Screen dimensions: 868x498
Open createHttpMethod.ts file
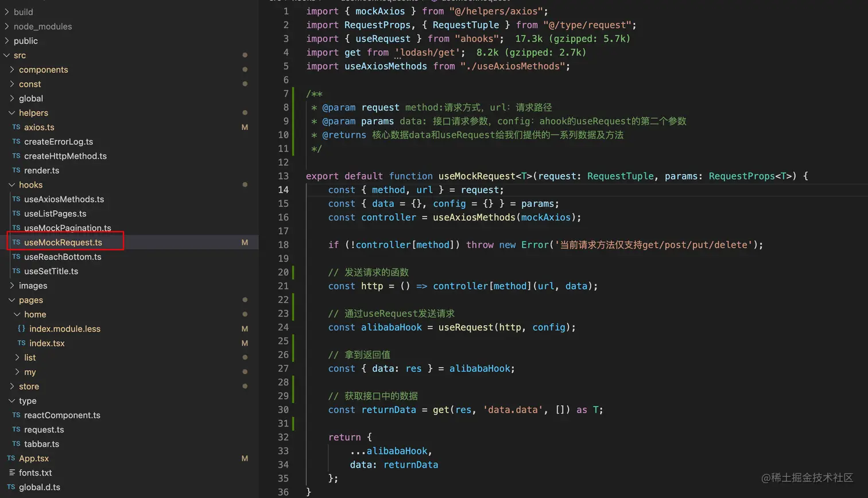click(x=65, y=156)
